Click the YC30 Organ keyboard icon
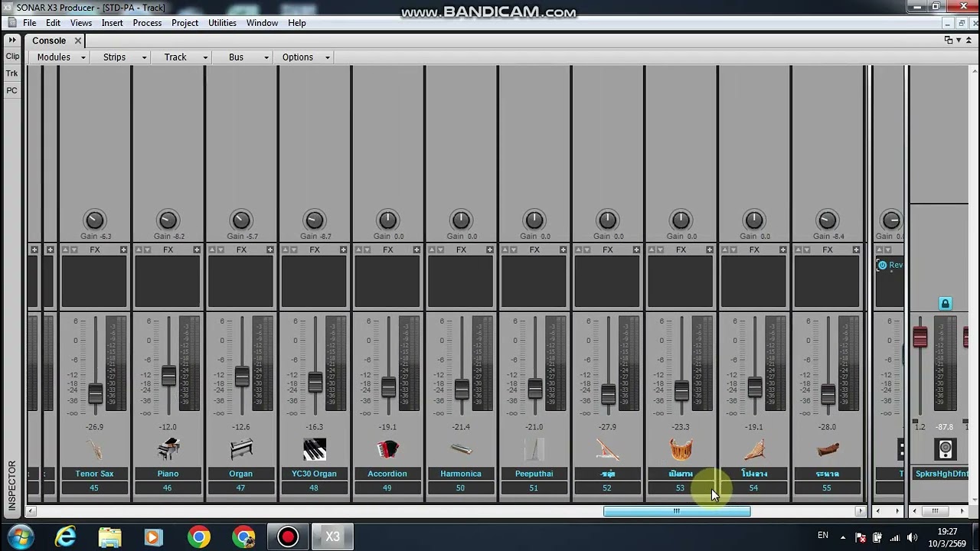The image size is (980, 551). (x=314, y=449)
